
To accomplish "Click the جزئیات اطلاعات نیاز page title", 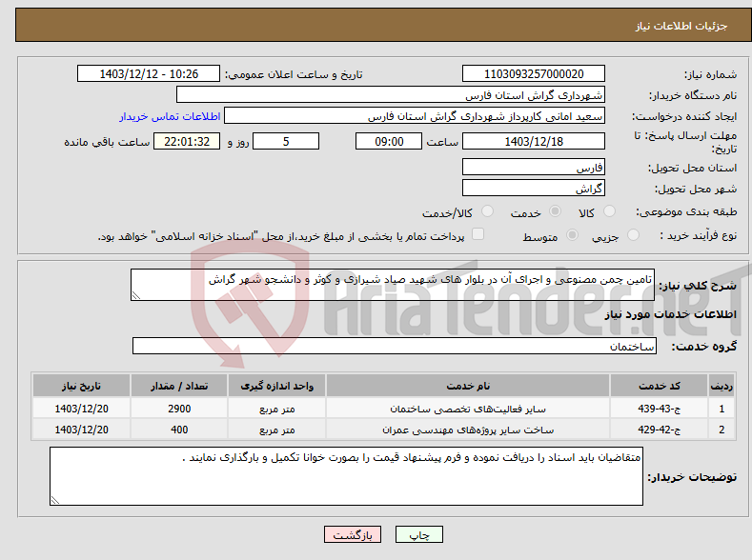I will point(681,26).
